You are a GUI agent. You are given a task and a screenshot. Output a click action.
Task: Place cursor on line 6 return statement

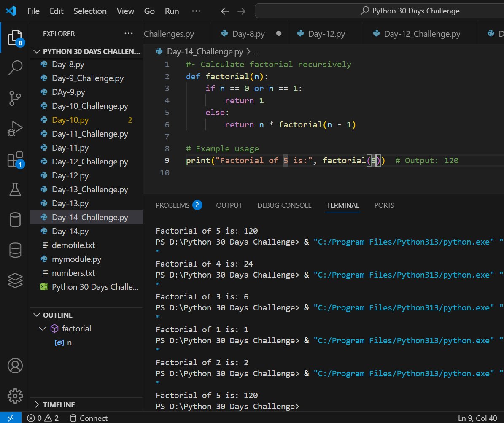290,125
